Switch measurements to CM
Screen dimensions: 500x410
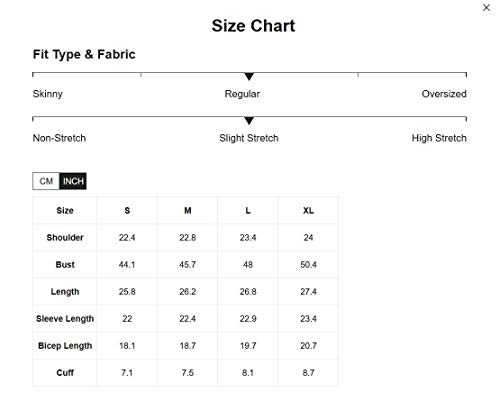[x=46, y=181]
